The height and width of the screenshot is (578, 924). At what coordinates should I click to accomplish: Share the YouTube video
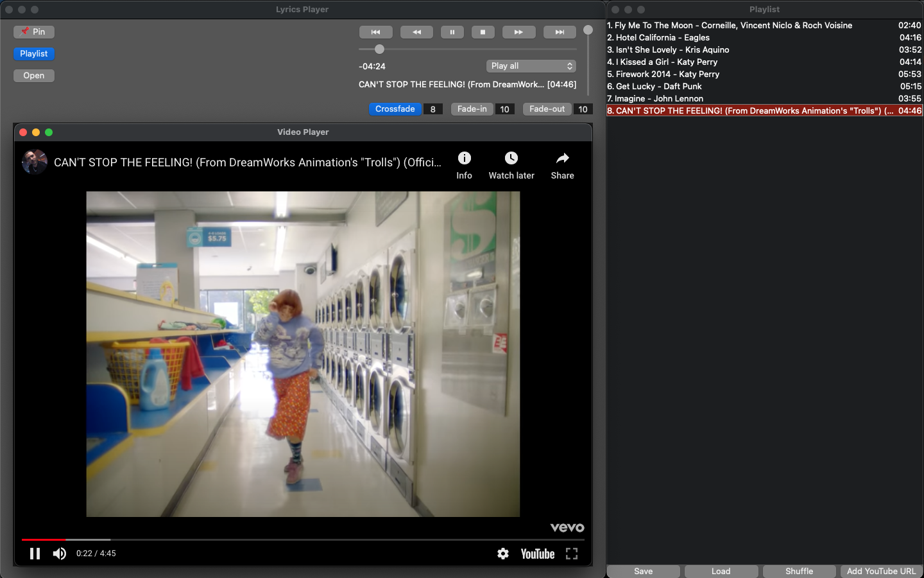(x=563, y=166)
